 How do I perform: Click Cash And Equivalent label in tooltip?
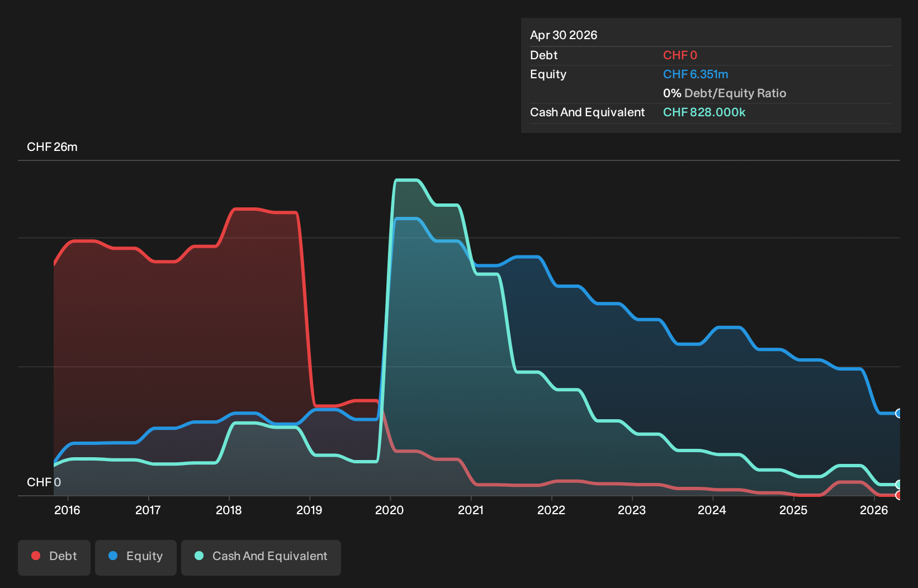coord(587,112)
